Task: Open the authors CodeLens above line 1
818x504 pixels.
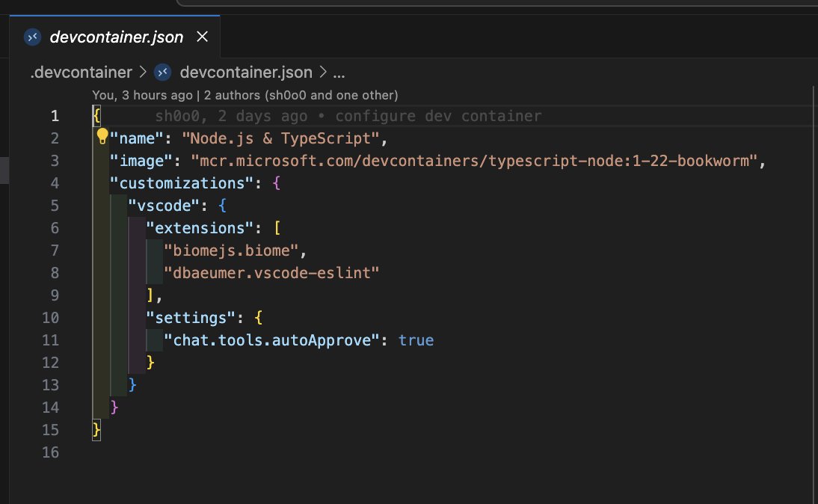Action: point(245,95)
